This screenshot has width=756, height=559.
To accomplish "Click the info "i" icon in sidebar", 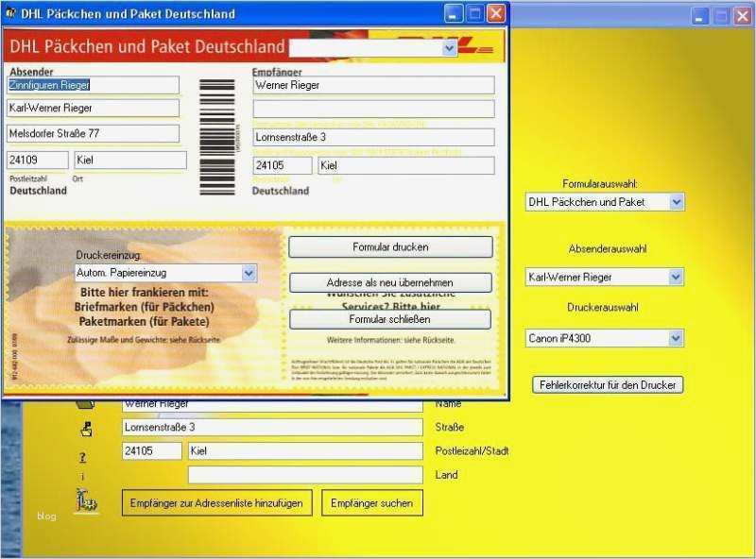I will 82,475.
